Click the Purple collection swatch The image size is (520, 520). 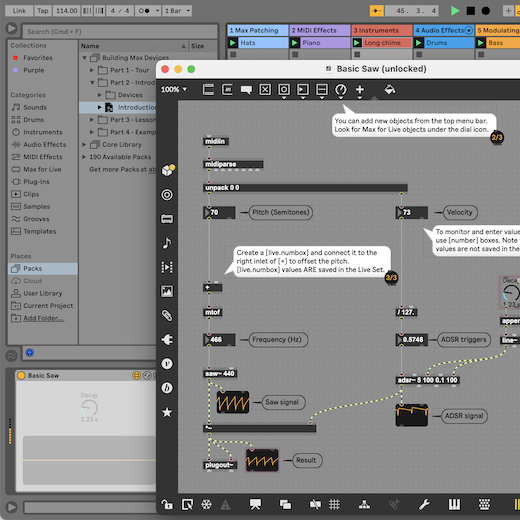[15, 70]
